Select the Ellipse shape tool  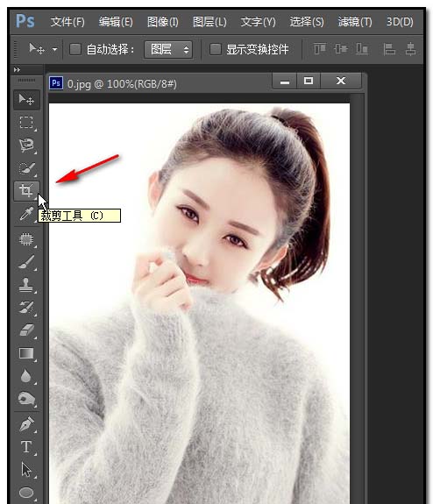click(x=26, y=492)
